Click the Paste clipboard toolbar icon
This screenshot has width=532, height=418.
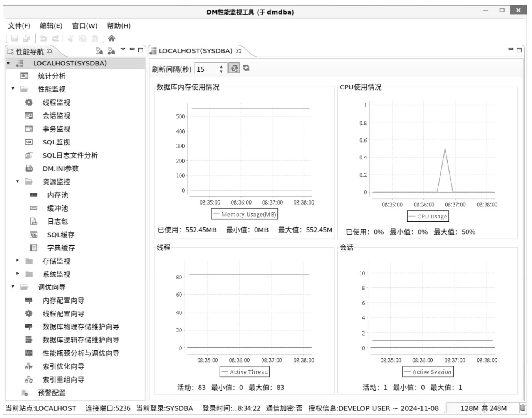tap(95, 38)
